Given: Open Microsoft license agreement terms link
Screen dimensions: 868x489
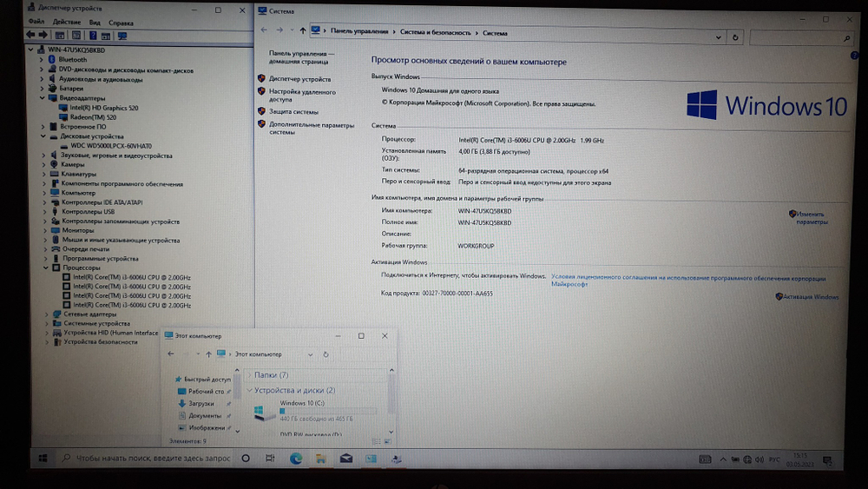Looking at the screenshot, I should (687, 281).
